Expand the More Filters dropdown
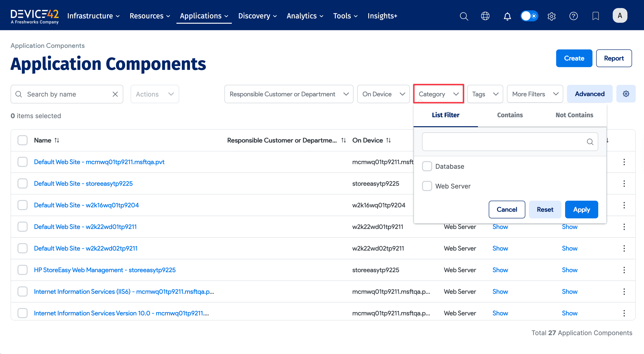 coord(535,94)
